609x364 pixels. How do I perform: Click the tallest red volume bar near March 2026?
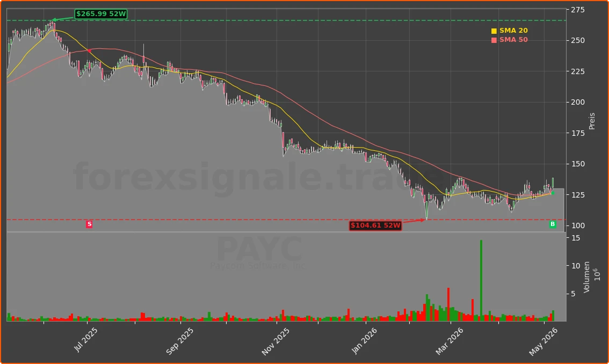(448, 304)
